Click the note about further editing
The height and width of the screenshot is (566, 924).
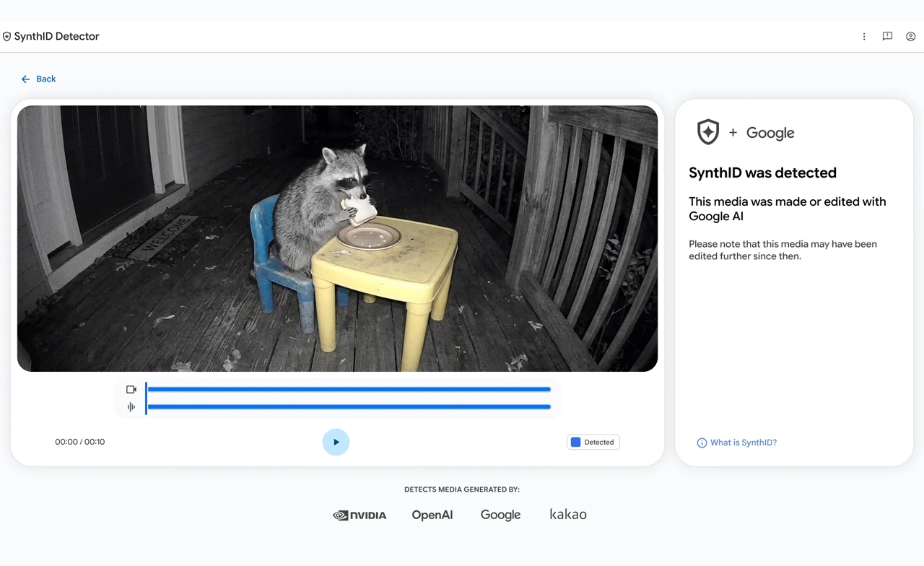(x=783, y=251)
